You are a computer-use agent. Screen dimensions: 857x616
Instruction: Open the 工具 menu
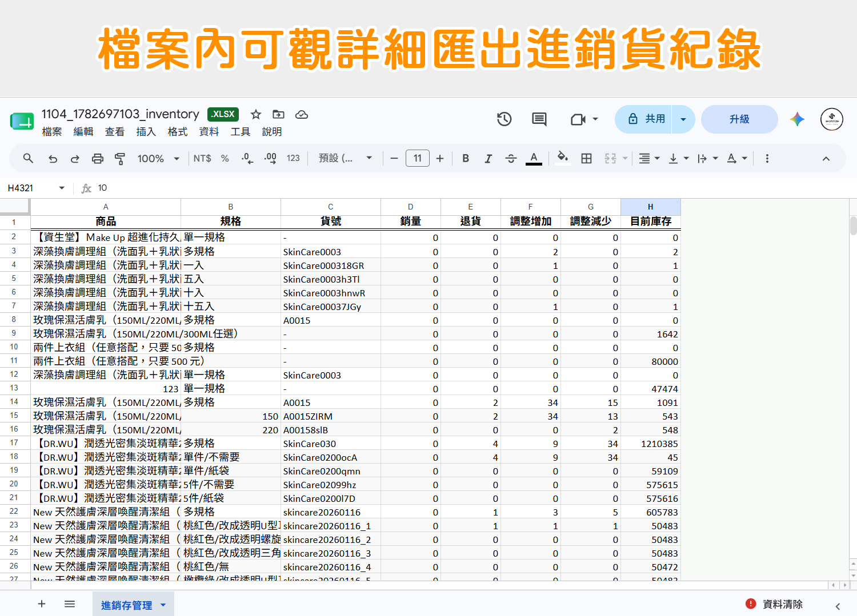pyautogui.click(x=241, y=132)
